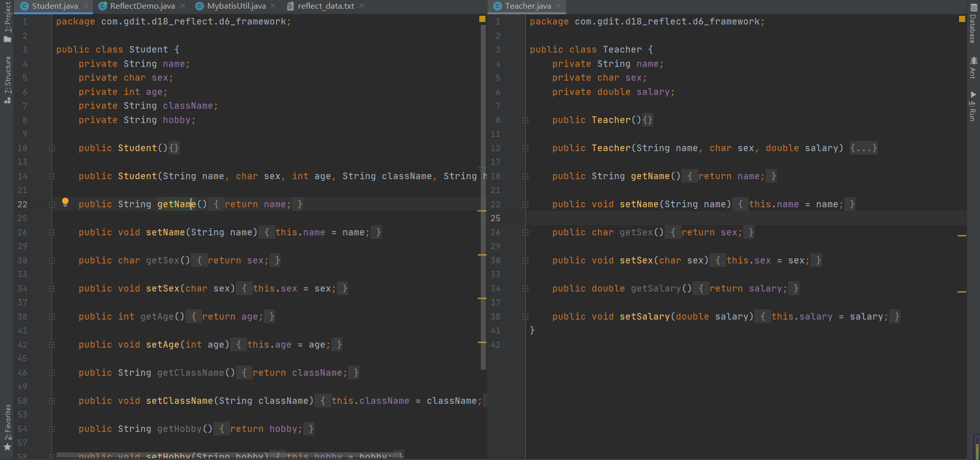The width and height of the screenshot is (980, 460).
Task: Switch to the MybatisUtil.java tab
Action: [236, 6]
